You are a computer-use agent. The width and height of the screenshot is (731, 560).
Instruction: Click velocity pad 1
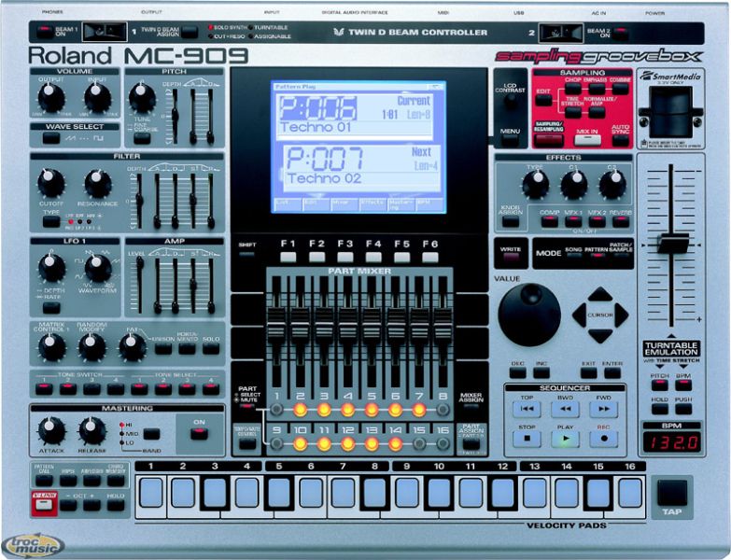pos(151,493)
